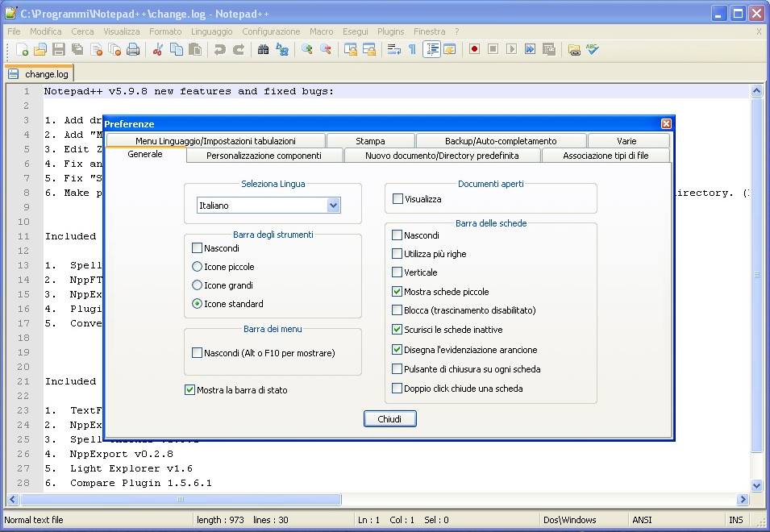This screenshot has height=532, width=770.
Task: Uncheck Mostra la barra di stato
Action: (x=190, y=390)
